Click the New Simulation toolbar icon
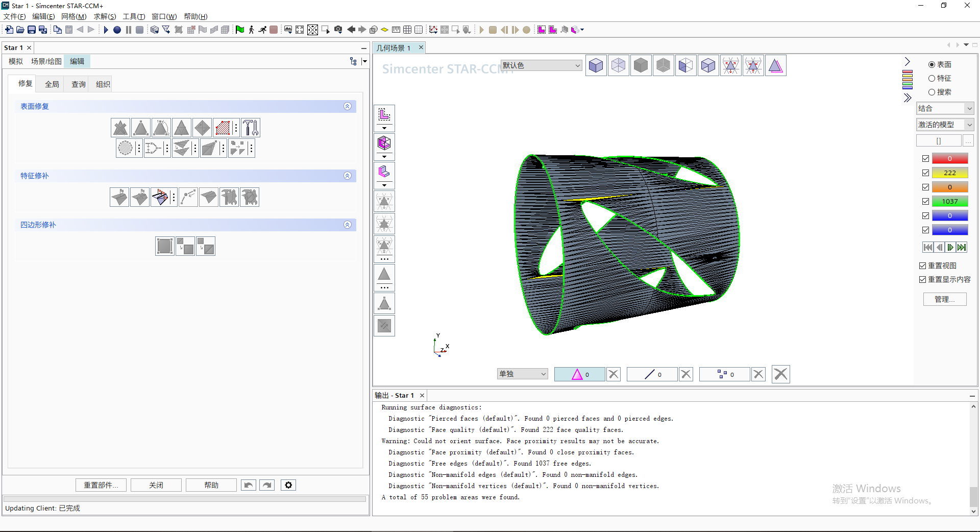 tap(9, 30)
